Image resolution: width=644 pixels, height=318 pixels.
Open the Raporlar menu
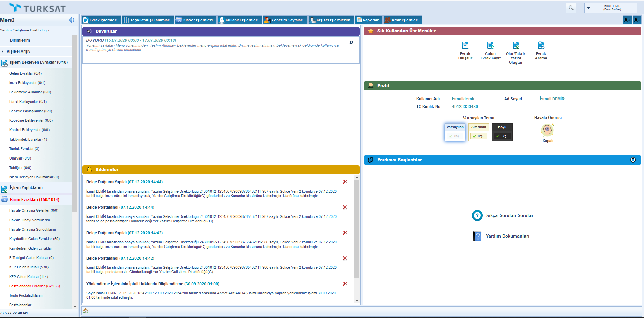[x=368, y=20]
